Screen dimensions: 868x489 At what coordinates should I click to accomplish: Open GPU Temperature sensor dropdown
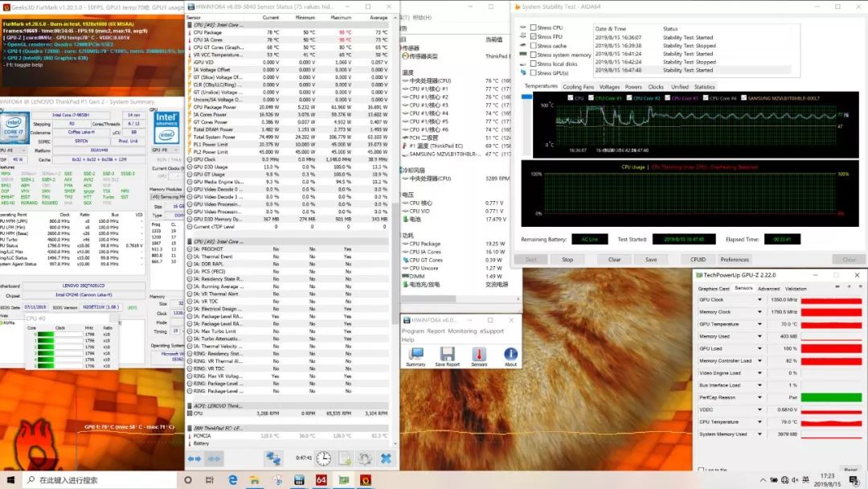click(759, 324)
